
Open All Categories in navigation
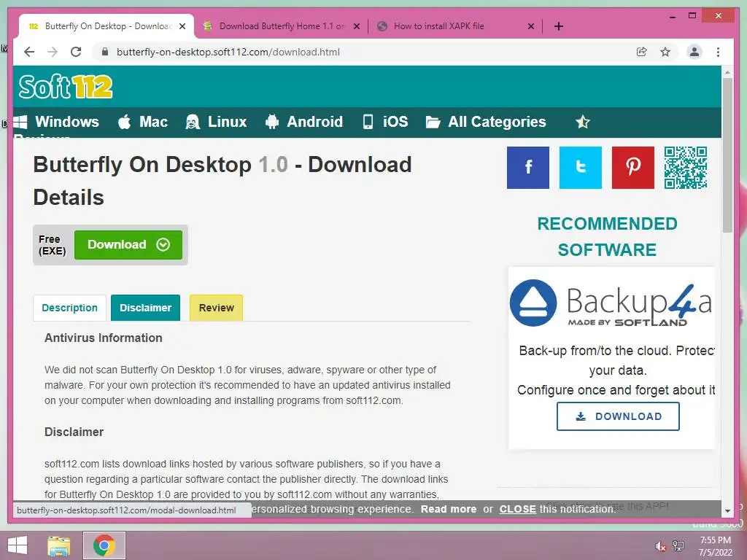click(486, 122)
